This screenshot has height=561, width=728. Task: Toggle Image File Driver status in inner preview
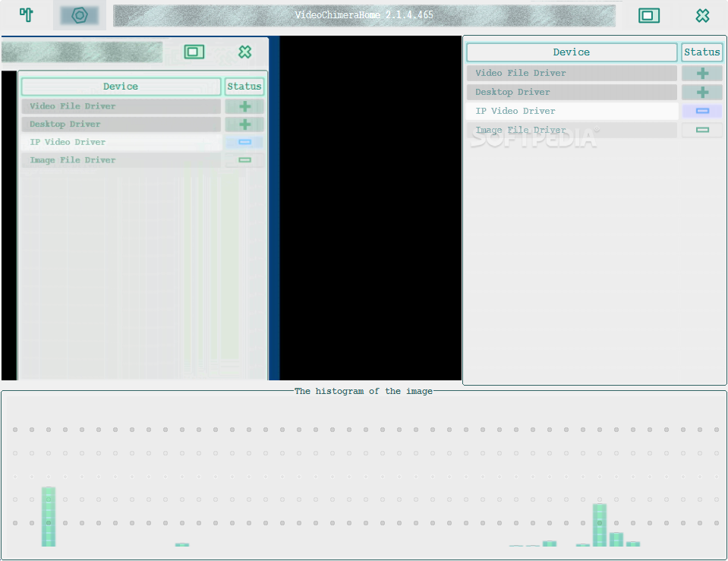[x=244, y=160]
